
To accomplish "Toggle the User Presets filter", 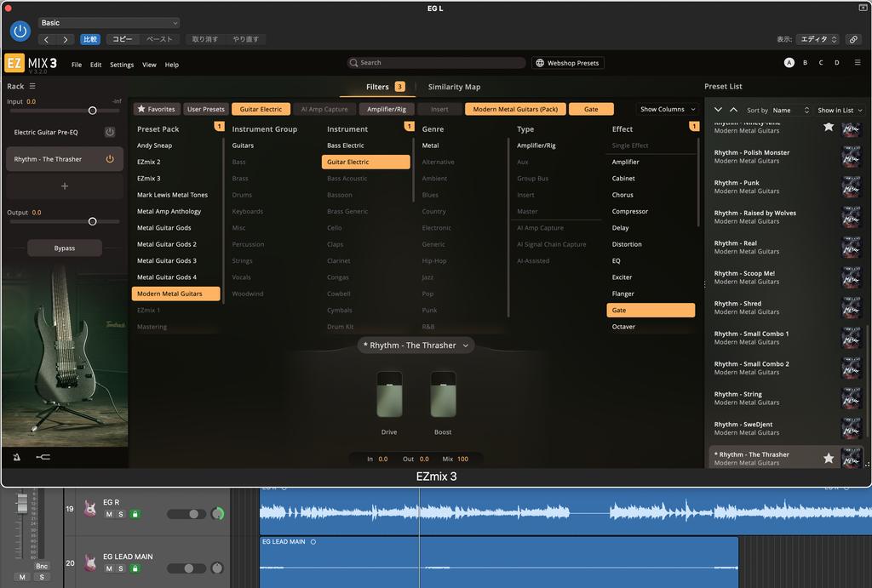I will pos(206,109).
